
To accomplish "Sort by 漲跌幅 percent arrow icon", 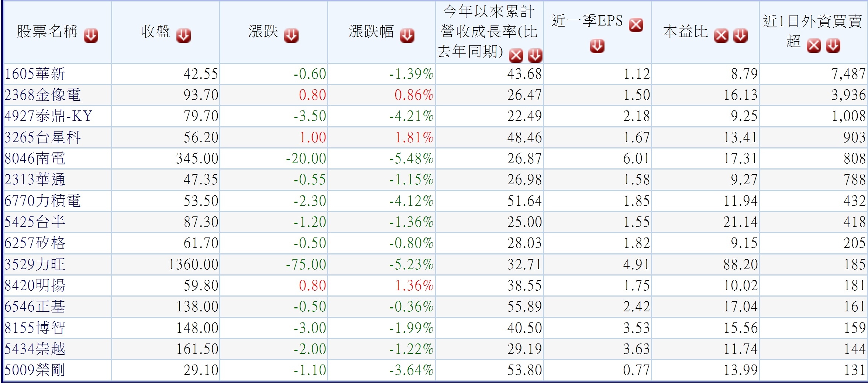I will point(407,36).
